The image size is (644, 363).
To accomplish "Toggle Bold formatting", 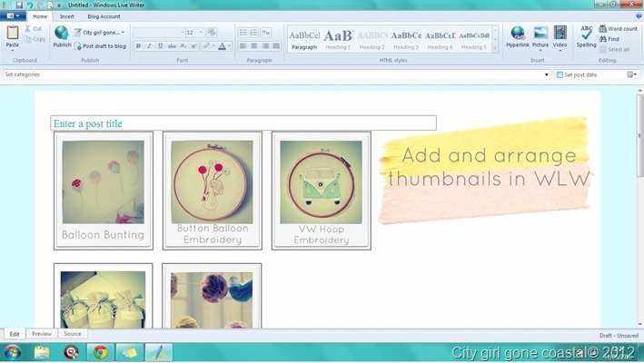I will pyautogui.click(x=138, y=46).
